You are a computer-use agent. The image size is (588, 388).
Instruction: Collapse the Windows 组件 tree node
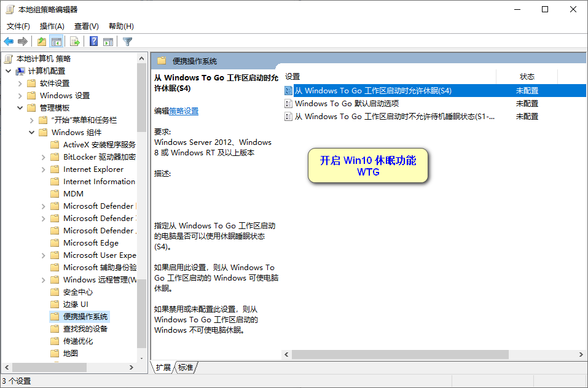click(31, 132)
